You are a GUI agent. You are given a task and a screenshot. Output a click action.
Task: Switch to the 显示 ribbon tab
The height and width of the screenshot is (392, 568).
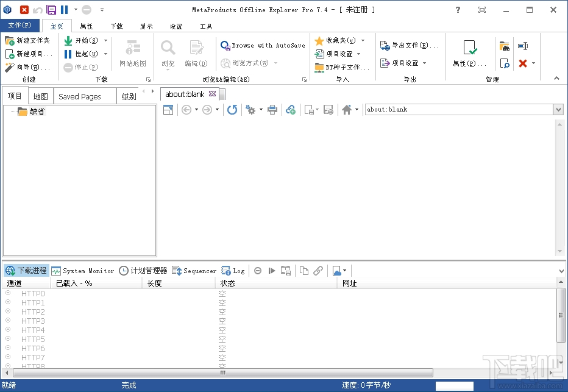[146, 26]
